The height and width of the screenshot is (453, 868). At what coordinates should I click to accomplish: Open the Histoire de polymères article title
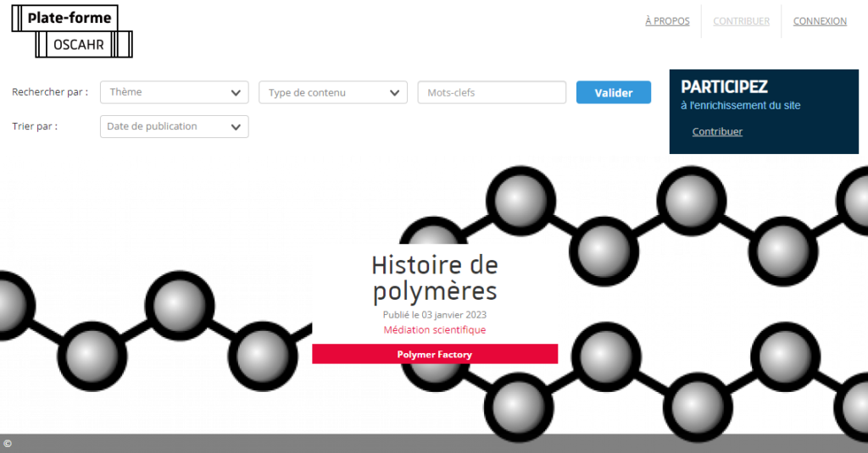(x=435, y=278)
